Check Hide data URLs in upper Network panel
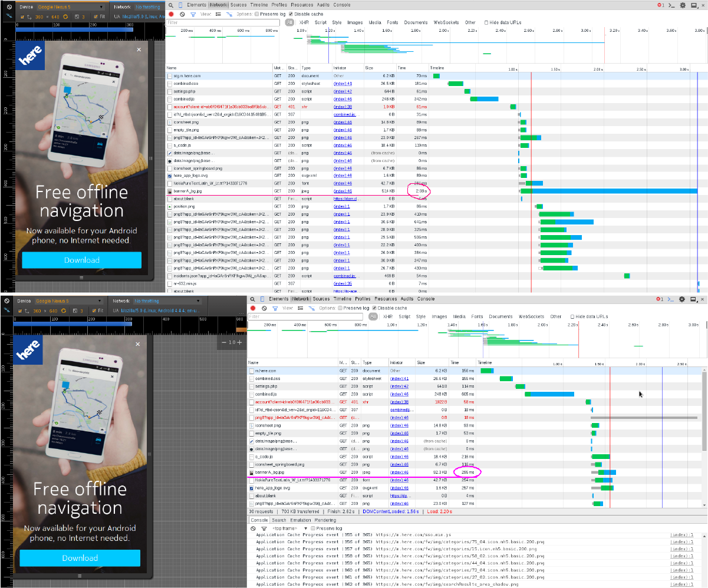 click(486, 22)
